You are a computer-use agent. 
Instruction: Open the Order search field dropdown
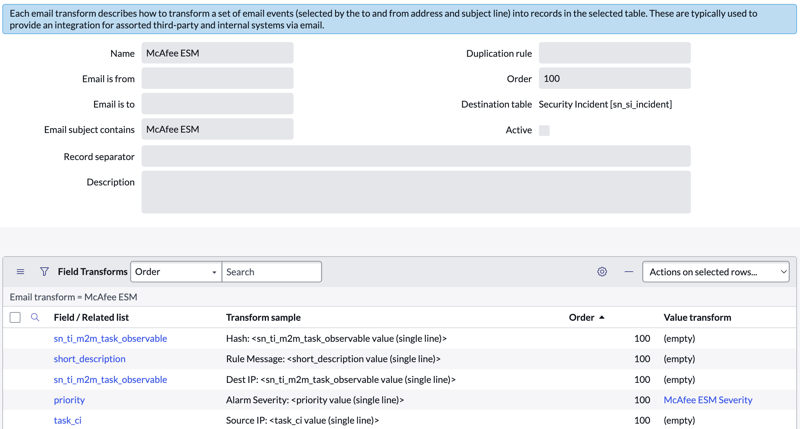(176, 272)
